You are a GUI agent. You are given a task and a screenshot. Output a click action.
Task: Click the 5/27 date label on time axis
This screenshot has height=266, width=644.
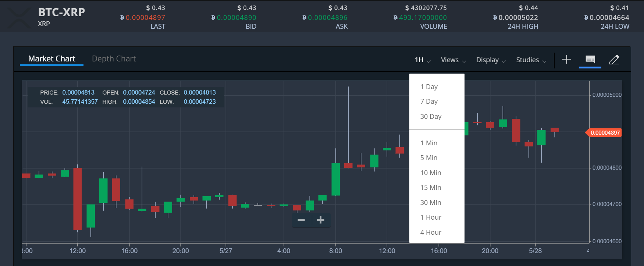226,251
